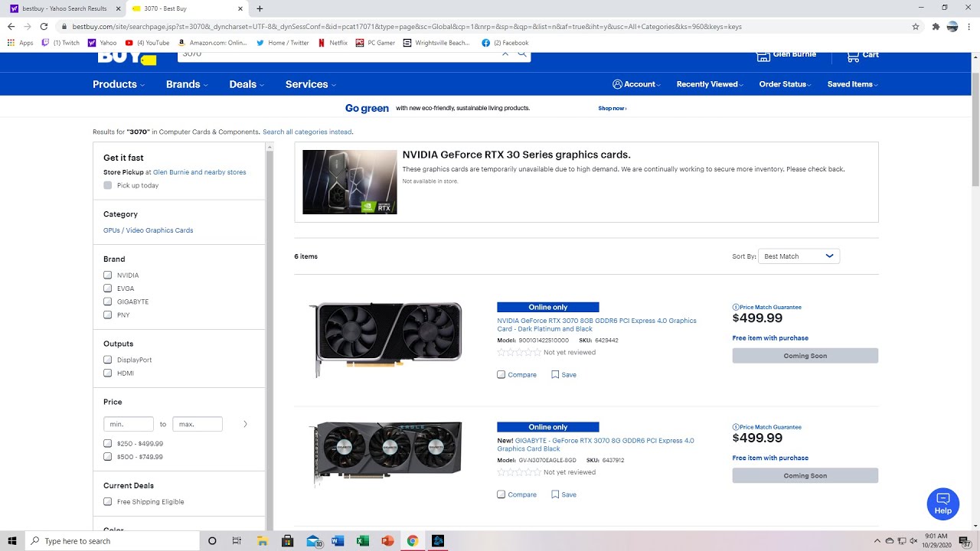The image size is (980, 551).
Task: Expand the Deals menu
Action: (x=247, y=84)
